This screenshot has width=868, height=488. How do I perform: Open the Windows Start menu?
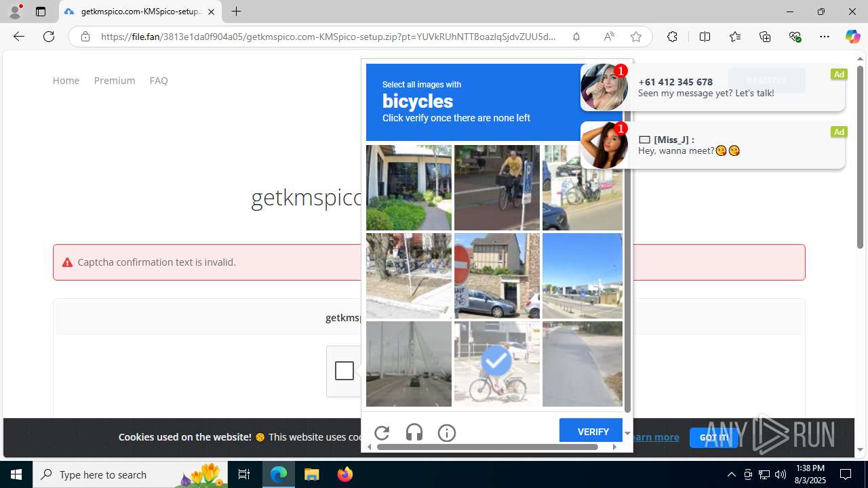click(16, 474)
